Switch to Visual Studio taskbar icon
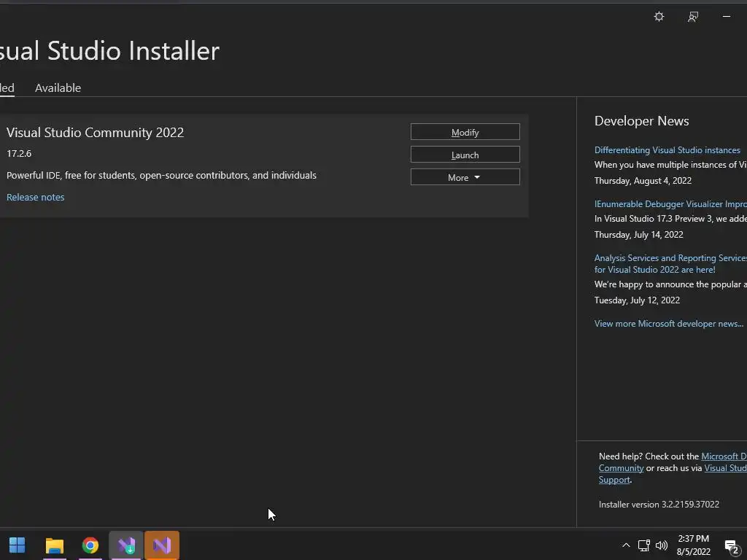Image resolution: width=747 pixels, height=560 pixels. [x=162, y=545]
